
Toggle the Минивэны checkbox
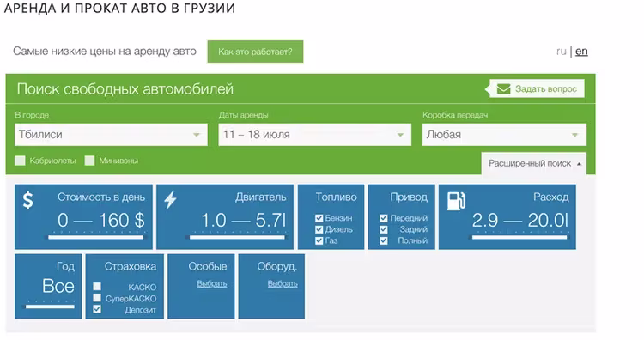[x=89, y=161]
